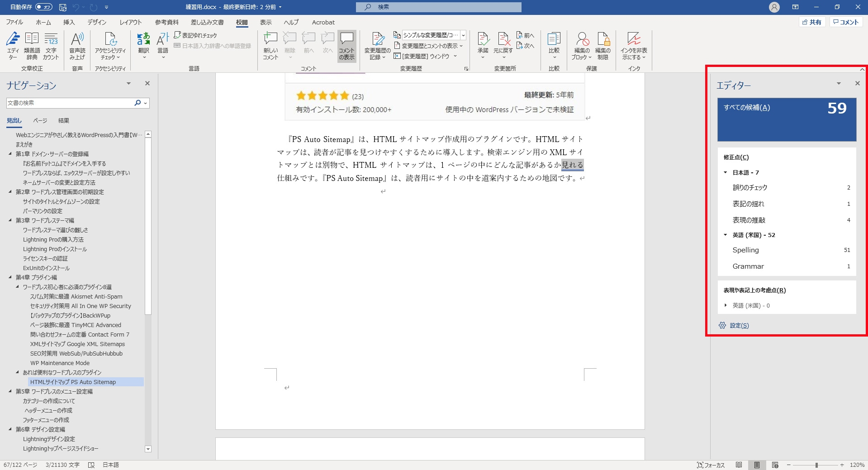The height and width of the screenshot is (470, 868).
Task: Switch to the Acrobat tab
Action: pos(323,22)
